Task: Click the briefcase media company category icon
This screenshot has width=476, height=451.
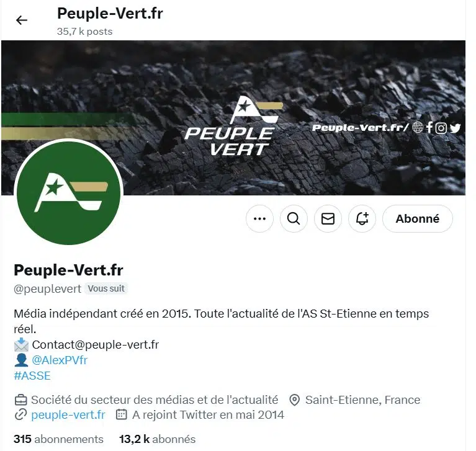Action: [x=20, y=400]
